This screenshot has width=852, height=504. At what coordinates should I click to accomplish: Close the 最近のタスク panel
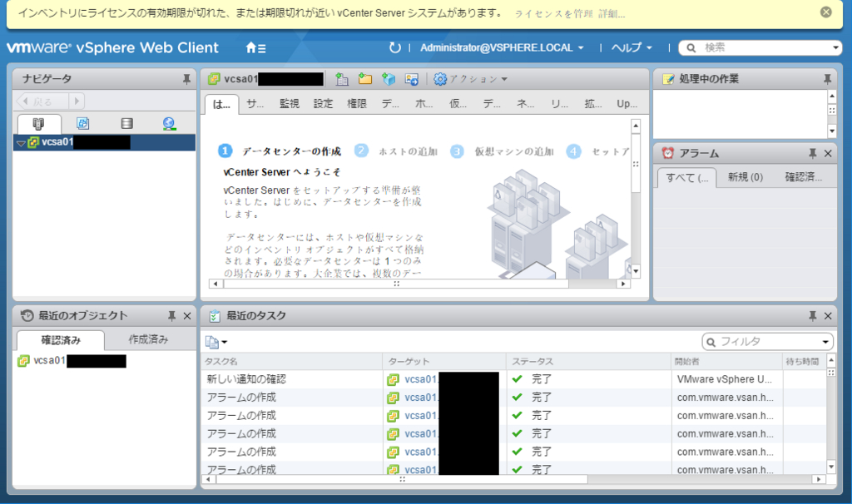pyautogui.click(x=828, y=316)
